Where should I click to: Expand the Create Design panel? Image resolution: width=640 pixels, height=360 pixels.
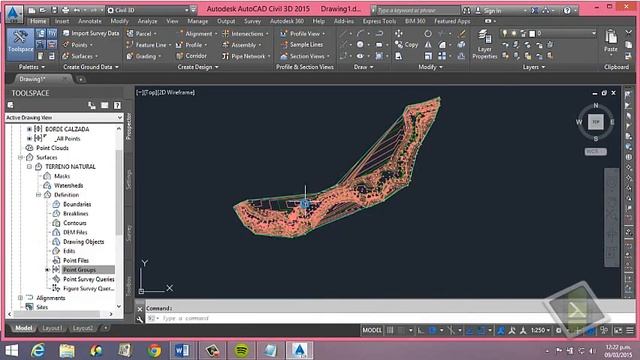(198, 67)
